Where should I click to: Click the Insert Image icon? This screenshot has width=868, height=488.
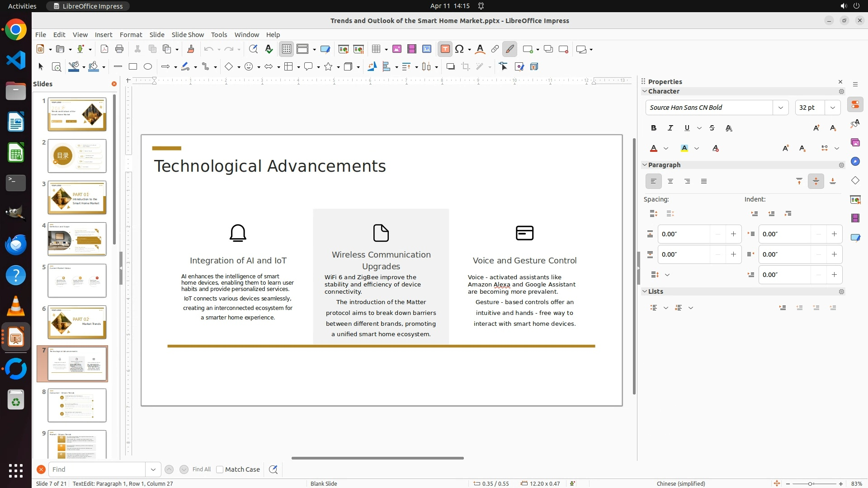click(x=397, y=49)
